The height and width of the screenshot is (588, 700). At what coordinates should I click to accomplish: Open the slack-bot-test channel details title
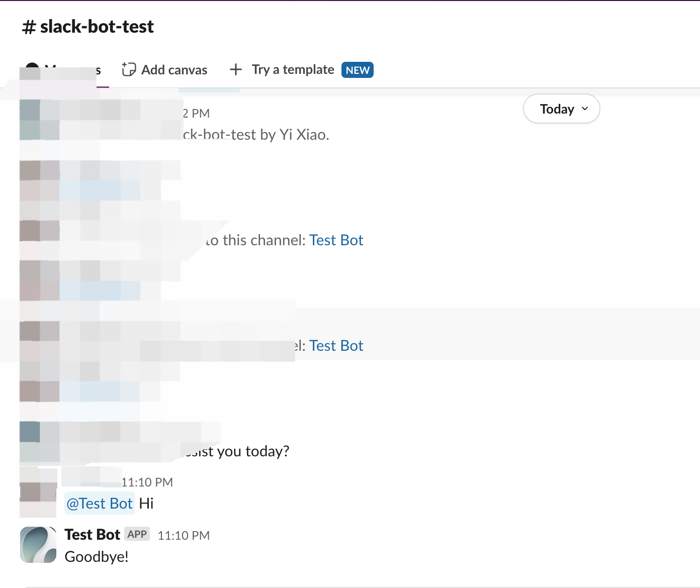coord(97,27)
